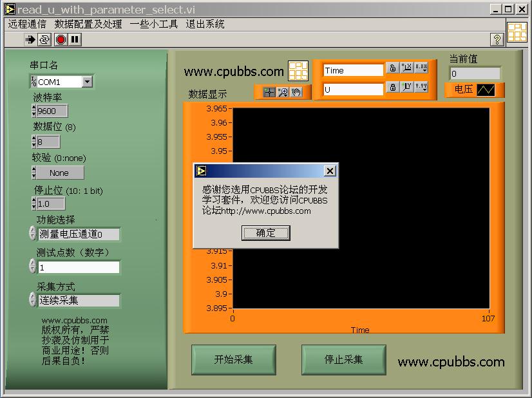Open the 一些小工具 menu
The width and height of the screenshot is (532, 398).
pos(154,24)
